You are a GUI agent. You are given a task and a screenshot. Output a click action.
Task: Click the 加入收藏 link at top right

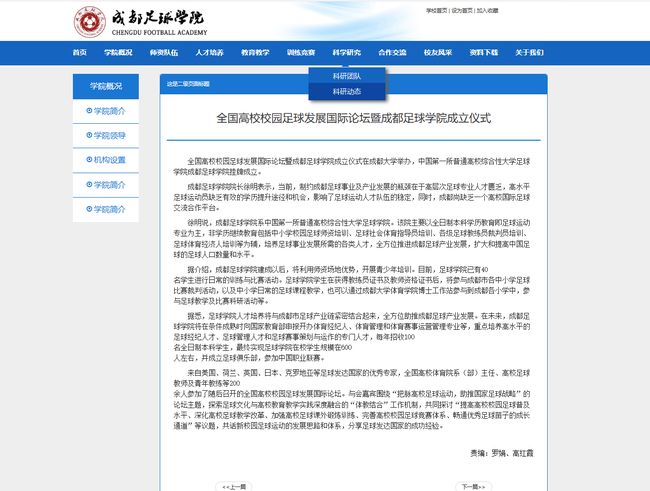pyautogui.click(x=487, y=10)
